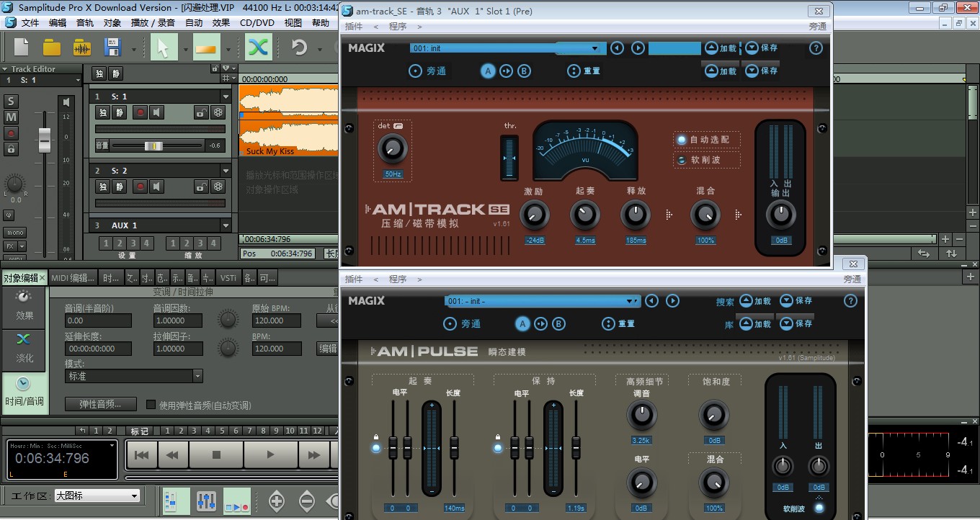Open the 模式 标准 dropdown

(134, 376)
